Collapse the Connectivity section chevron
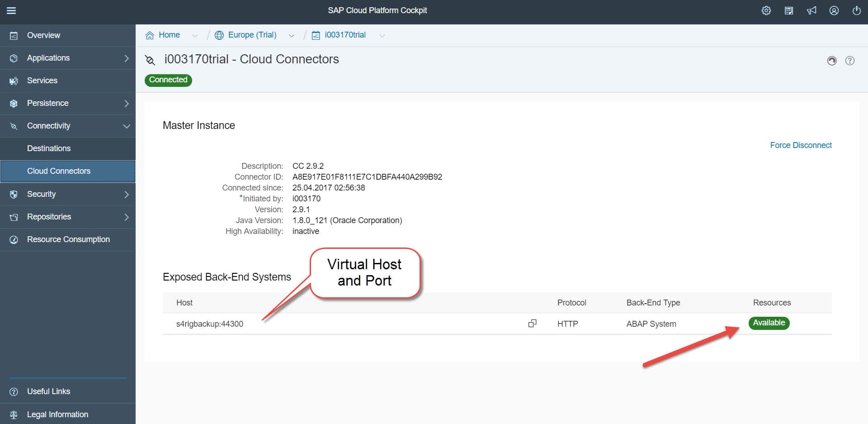This screenshot has height=424, width=868. [127, 126]
